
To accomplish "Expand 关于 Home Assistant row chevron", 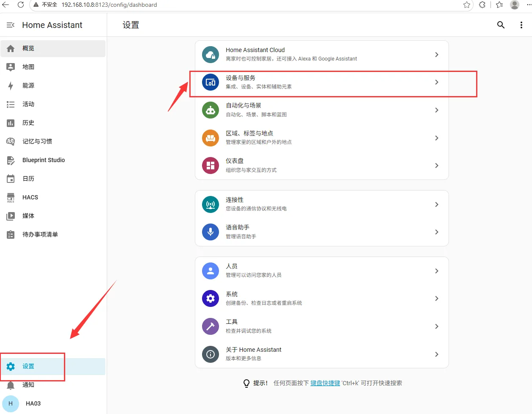I will click(x=437, y=354).
